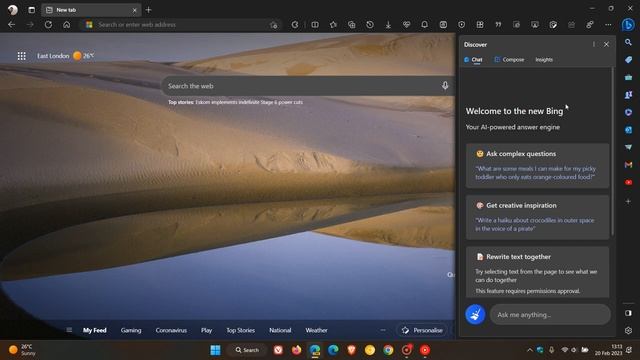The height and width of the screenshot is (360, 640).
Task: Reload the current page
Action: click(x=48, y=25)
